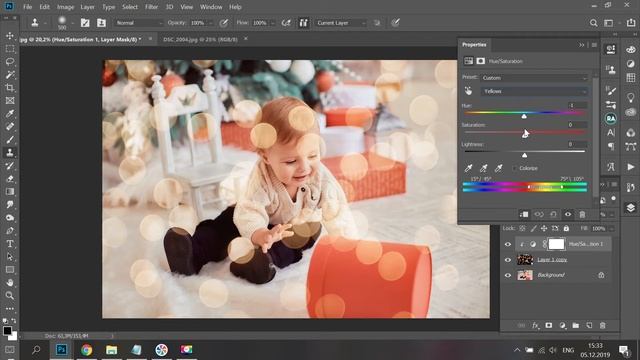Viewport: 640px width, 360px height.
Task: Select the Eraser tool
Action: (10, 179)
